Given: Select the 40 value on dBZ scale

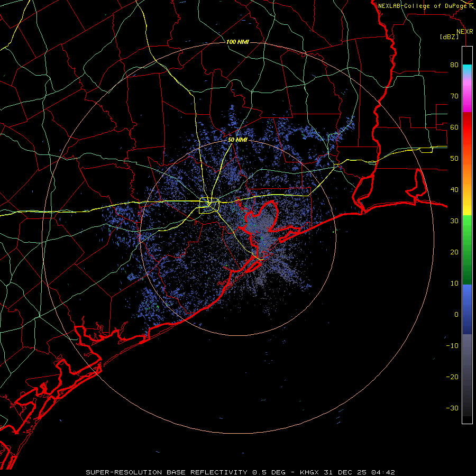Looking at the screenshot, I should point(454,190).
